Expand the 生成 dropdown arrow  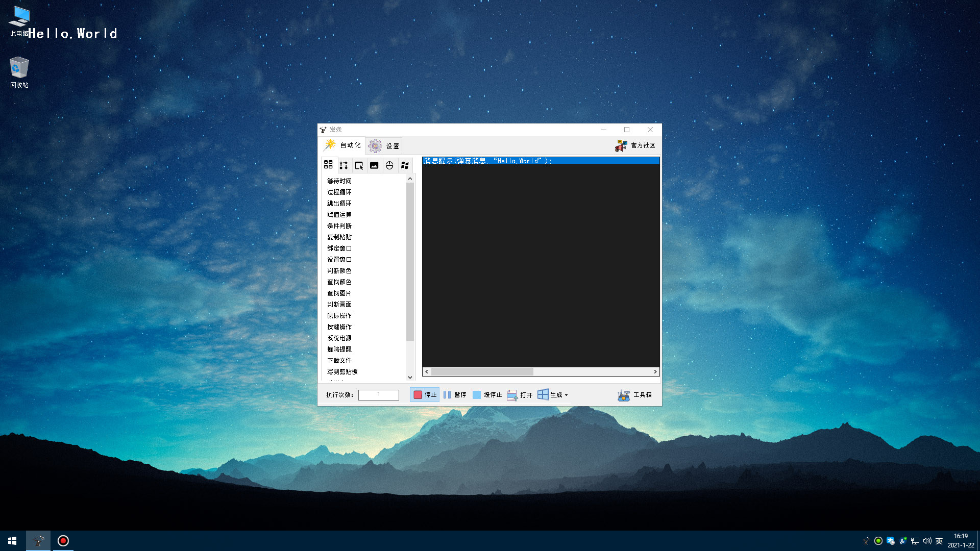point(566,395)
